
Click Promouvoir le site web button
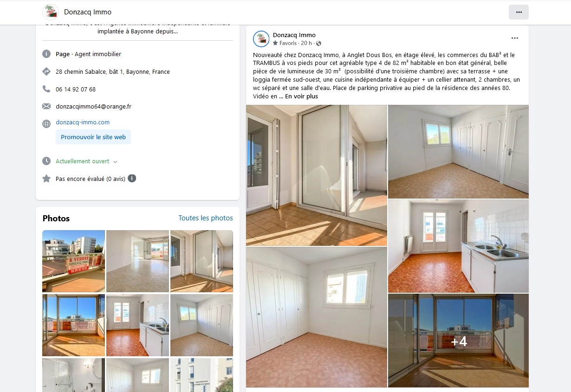(x=93, y=137)
